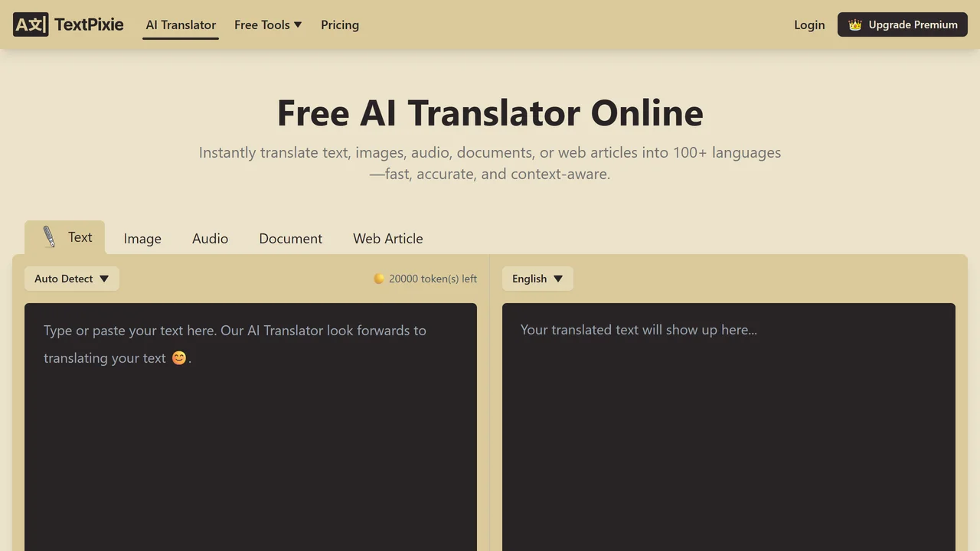The height and width of the screenshot is (551, 980).
Task: Switch to the Web Article tab
Action: (x=387, y=239)
